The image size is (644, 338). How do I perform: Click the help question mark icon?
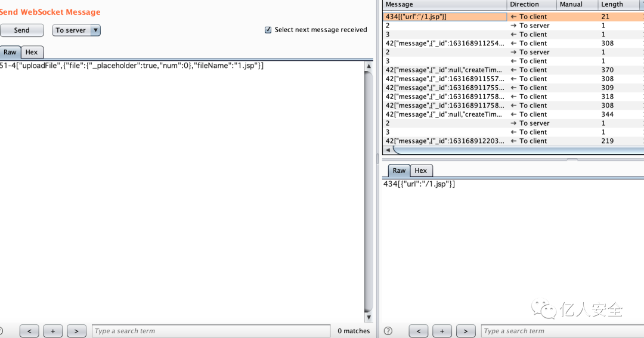tap(388, 331)
